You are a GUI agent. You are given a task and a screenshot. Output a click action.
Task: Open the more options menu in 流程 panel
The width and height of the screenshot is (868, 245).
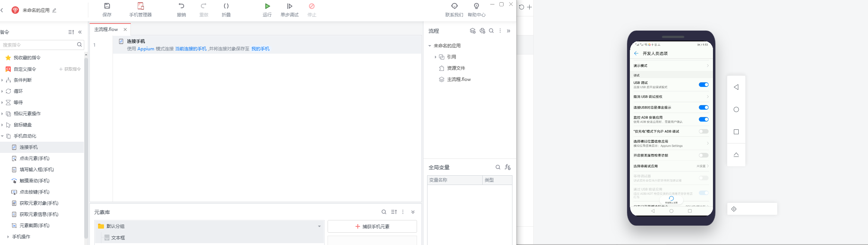(x=500, y=31)
